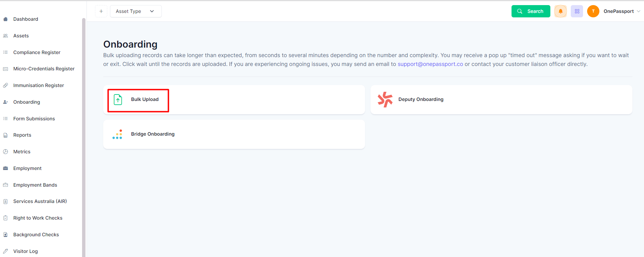This screenshot has height=257, width=644.
Task: Click the notification bell icon
Action: (560, 11)
